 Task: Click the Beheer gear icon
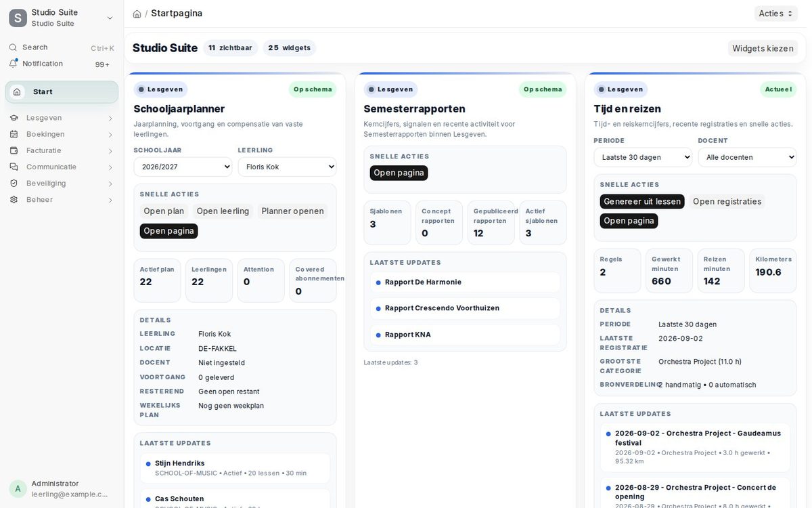[13, 199]
